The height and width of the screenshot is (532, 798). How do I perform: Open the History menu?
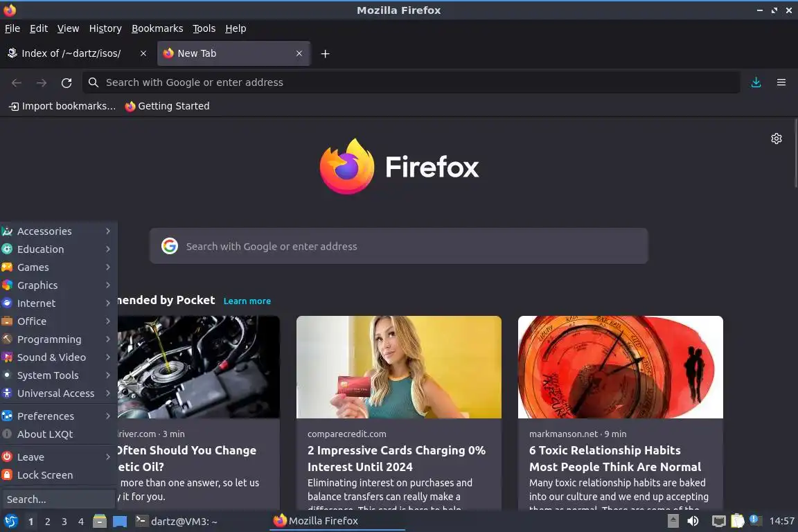point(105,28)
